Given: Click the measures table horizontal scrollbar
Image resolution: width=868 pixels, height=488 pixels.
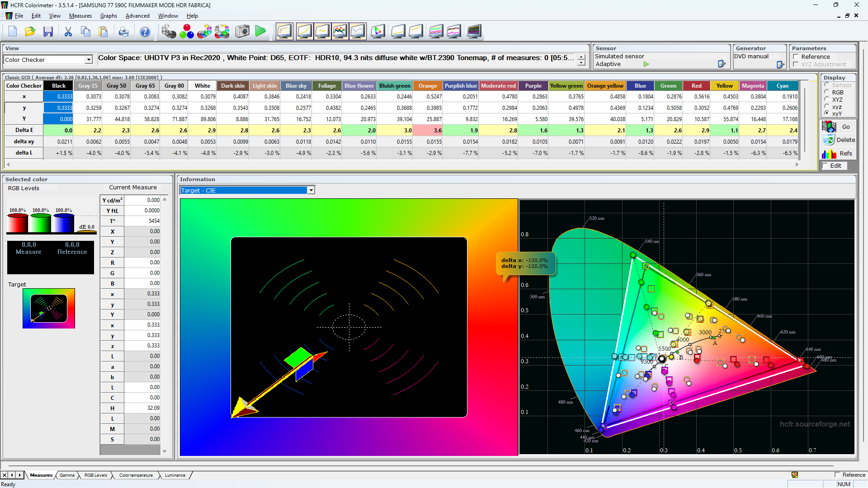Looking at the screenshot, I should tap(402, 165).
